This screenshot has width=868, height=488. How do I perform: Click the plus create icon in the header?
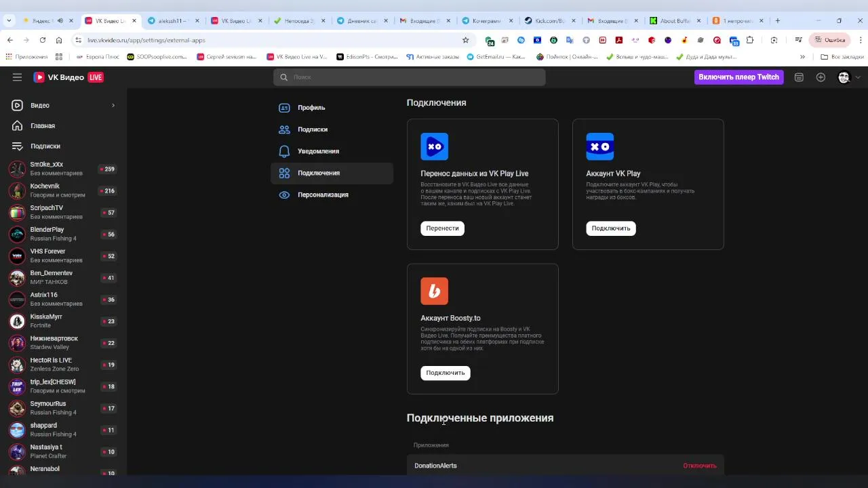pos(821,77)
